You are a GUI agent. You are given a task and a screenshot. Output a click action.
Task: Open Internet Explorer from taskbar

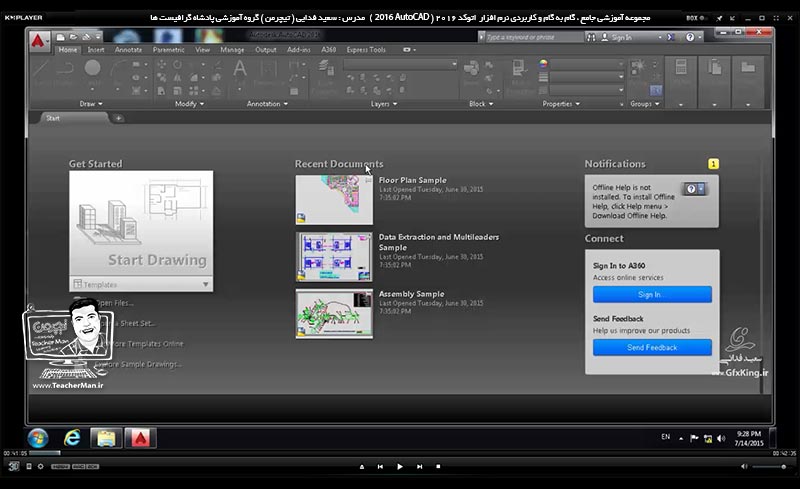point(72,438)
